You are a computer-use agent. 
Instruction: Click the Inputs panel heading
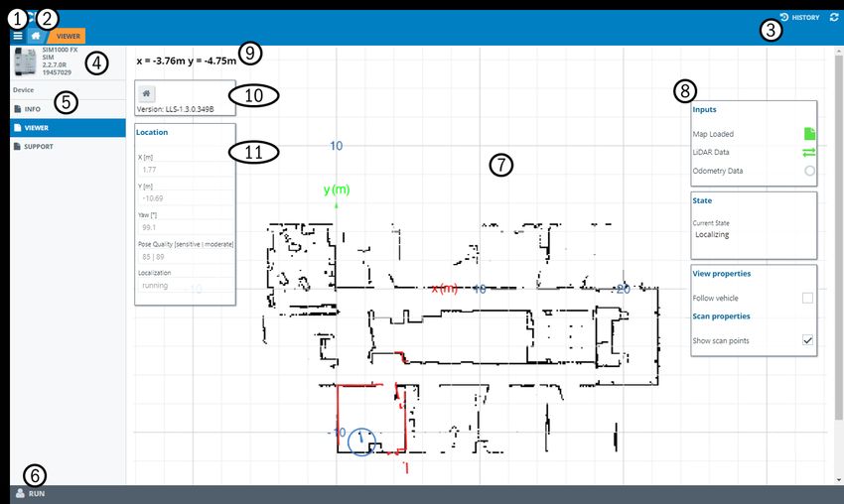click(704, 109)
